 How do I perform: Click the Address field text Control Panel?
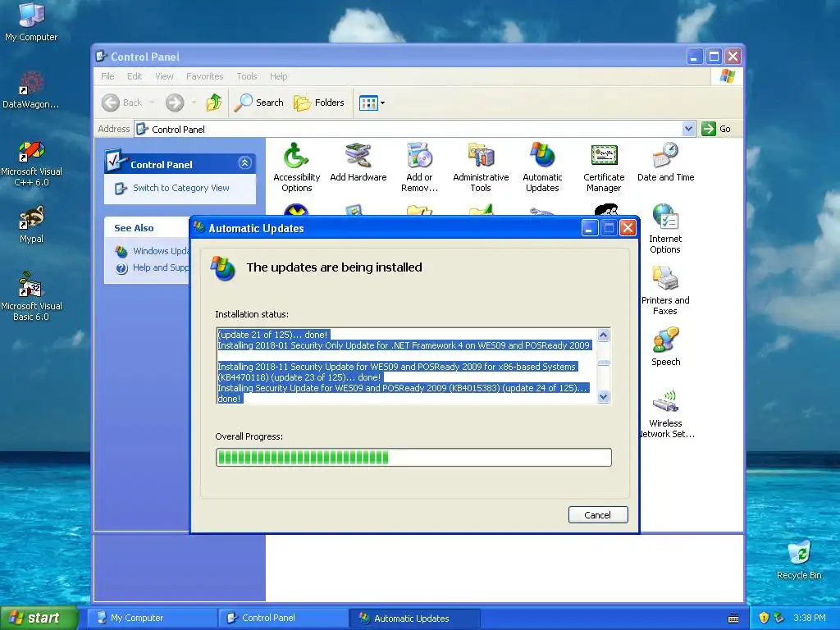click(x=178, y=129)
